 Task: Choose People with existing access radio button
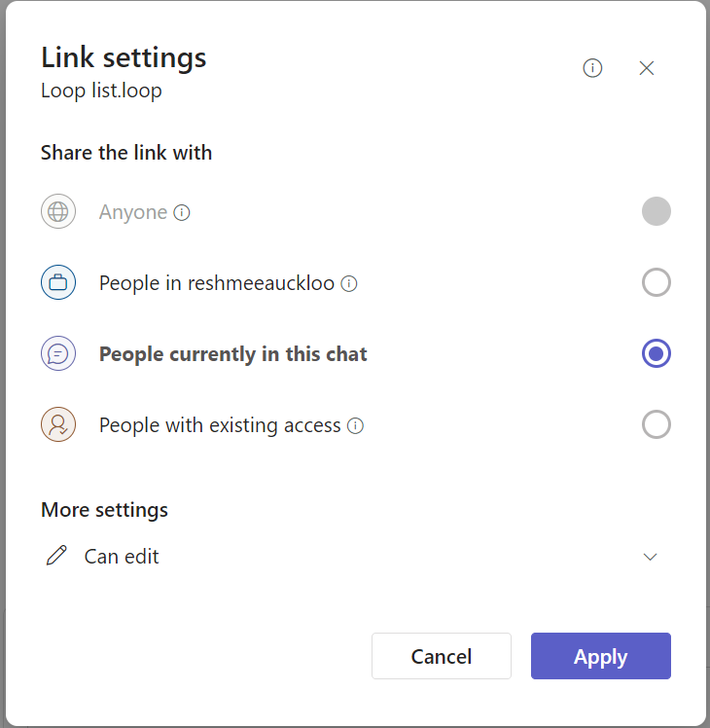657,425
